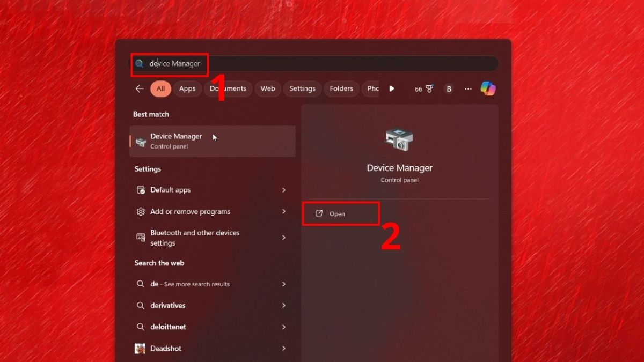Click the Bluetooth devices settings icon
The width and height of the screenshot is (644, 362).
[141, 237]
